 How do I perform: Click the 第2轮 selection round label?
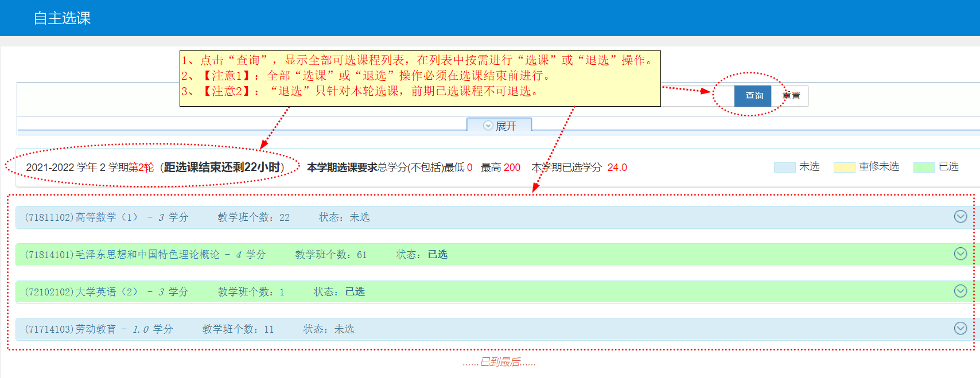click(141, 167)
